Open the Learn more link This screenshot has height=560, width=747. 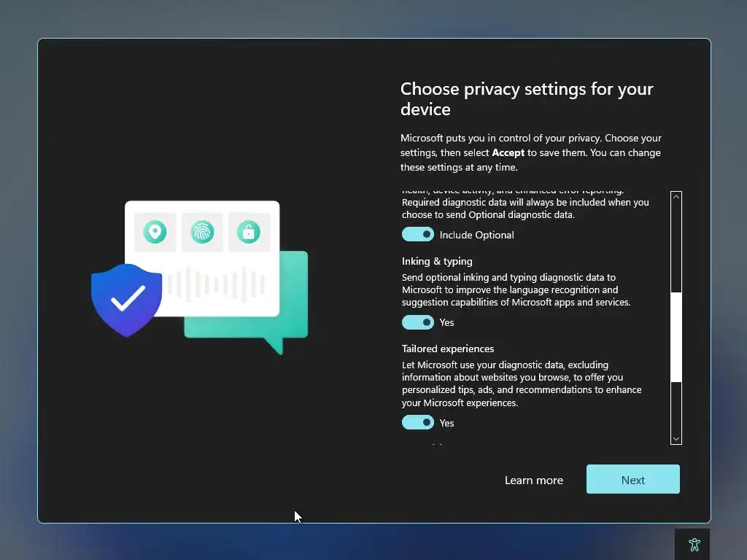[533, 480]
